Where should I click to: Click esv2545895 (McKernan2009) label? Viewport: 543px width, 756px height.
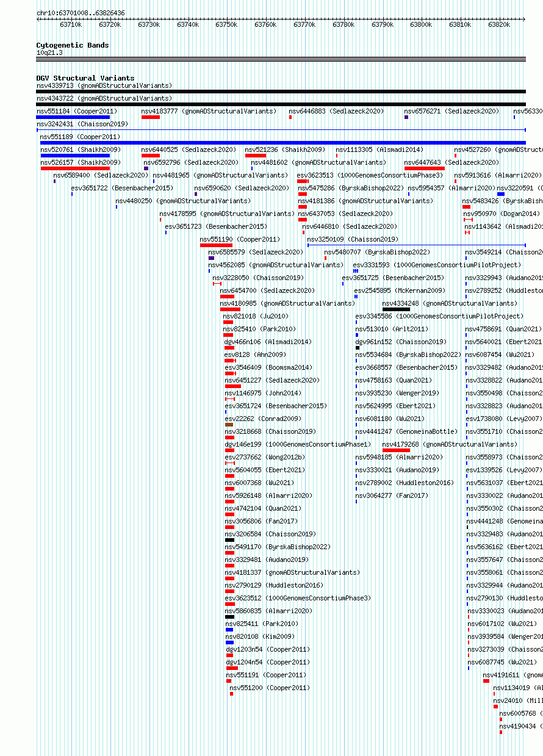(x=400, y=290)
